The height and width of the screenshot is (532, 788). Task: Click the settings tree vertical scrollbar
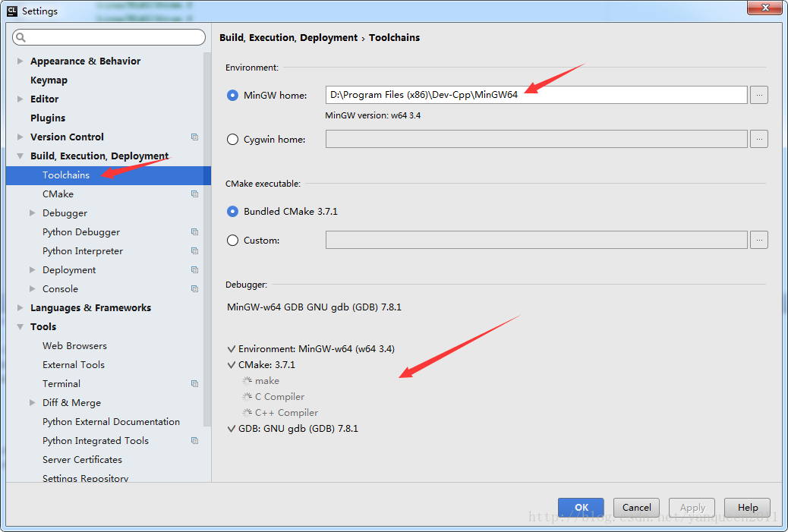[x=207, y=238]
